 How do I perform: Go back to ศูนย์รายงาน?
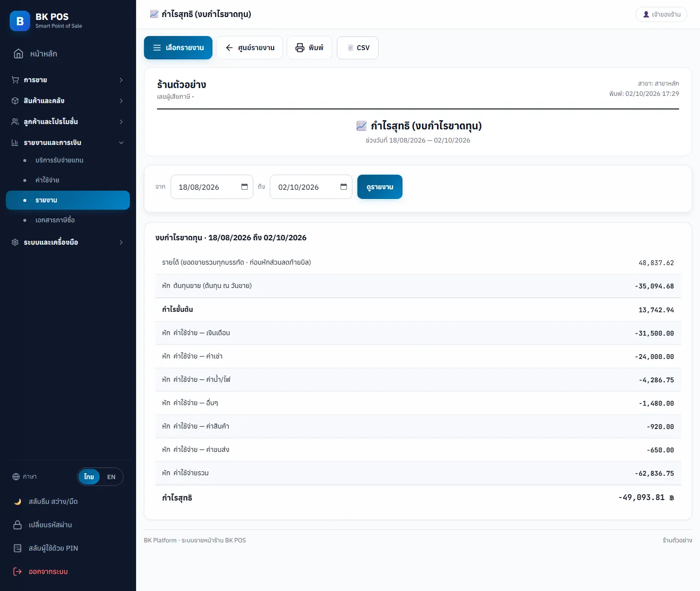249,48
